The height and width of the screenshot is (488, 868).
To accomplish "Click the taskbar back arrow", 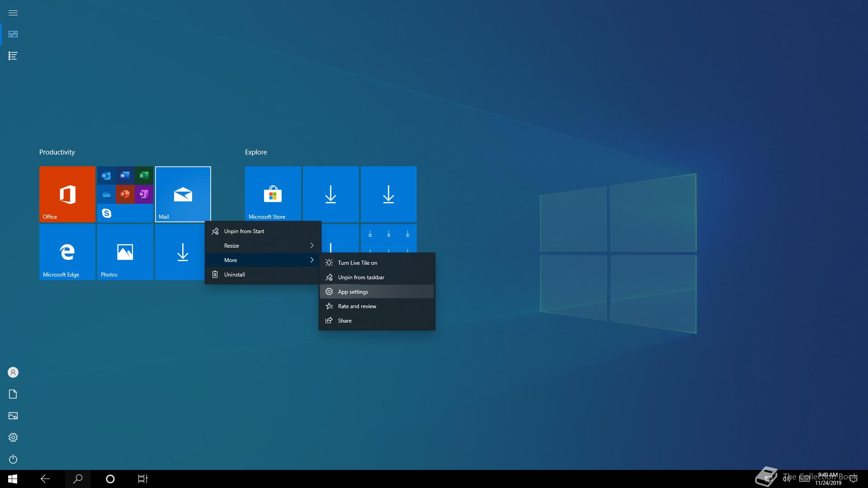I will tap(45, 479).
